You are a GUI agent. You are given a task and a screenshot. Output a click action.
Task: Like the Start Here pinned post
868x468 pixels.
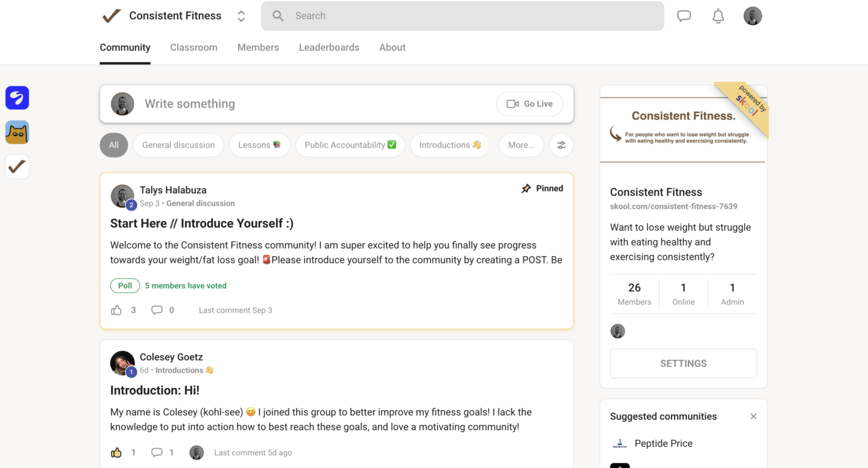(x=116, y=310)
